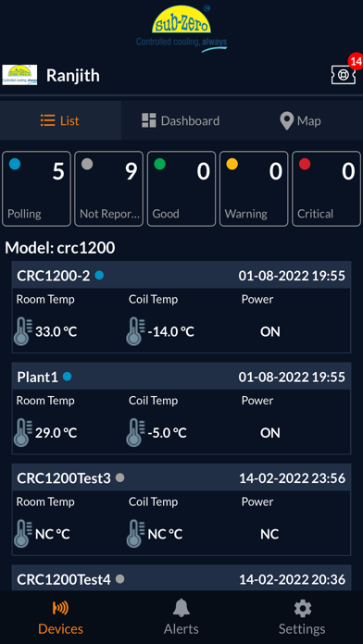This screenshot has height=644, width=363.
Task: Select the Warning status card
Action: coord(254,189)
